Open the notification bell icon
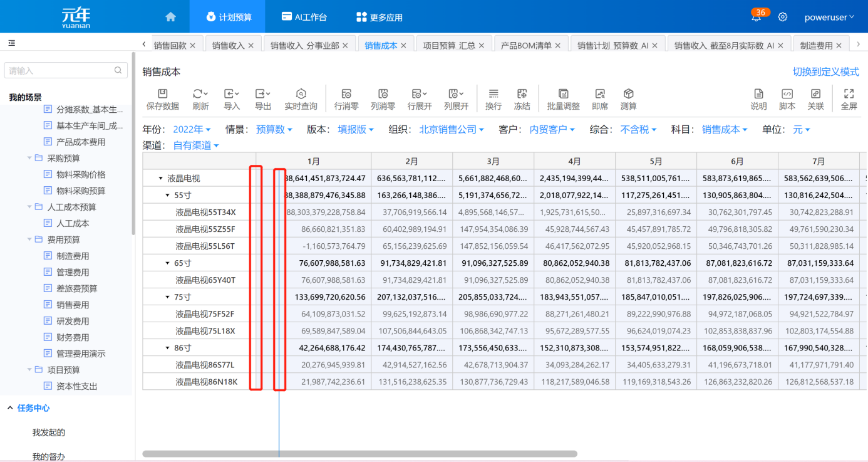This screenshot has height=462, width=868. click(757, 18)
